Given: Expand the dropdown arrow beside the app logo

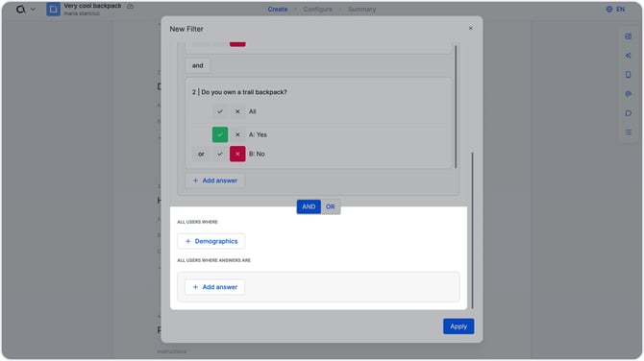Looking at the screenshot, I should click(33, 9).
